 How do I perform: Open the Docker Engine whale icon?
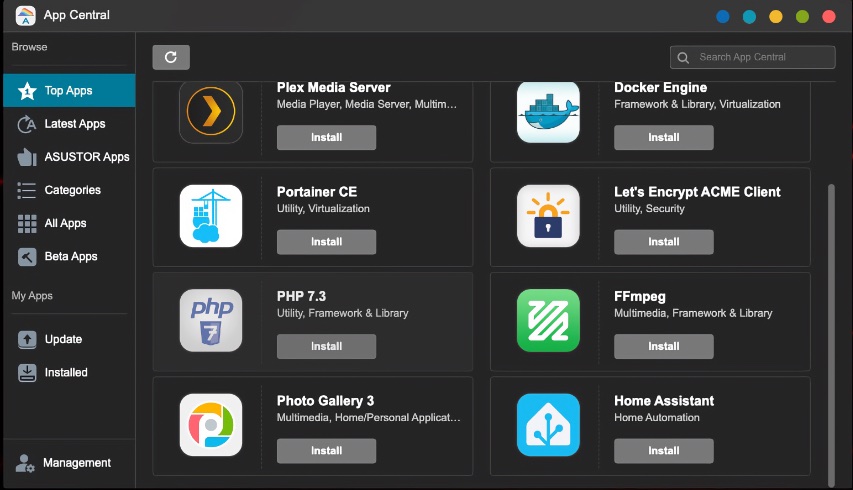pos(548,112)
